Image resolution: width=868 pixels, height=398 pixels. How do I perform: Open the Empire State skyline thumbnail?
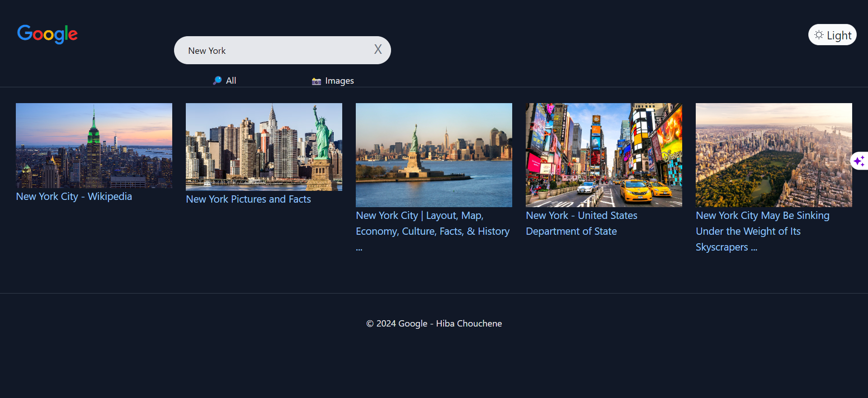click(x=94, y=146)
